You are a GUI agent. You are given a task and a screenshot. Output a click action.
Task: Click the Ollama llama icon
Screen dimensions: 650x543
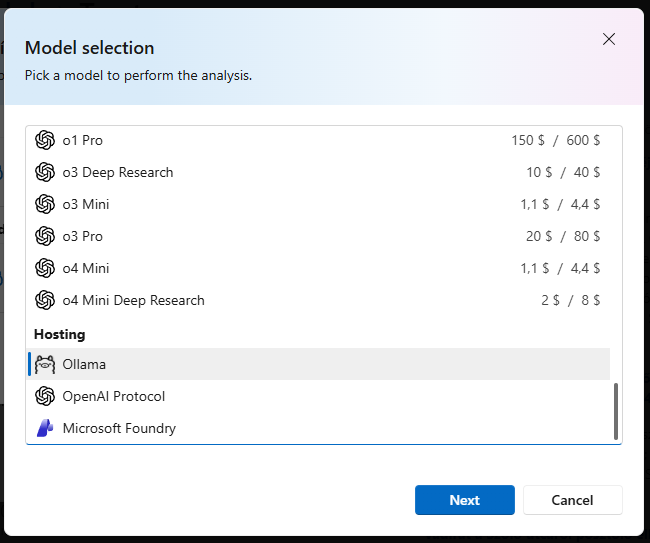click(45, 364)
